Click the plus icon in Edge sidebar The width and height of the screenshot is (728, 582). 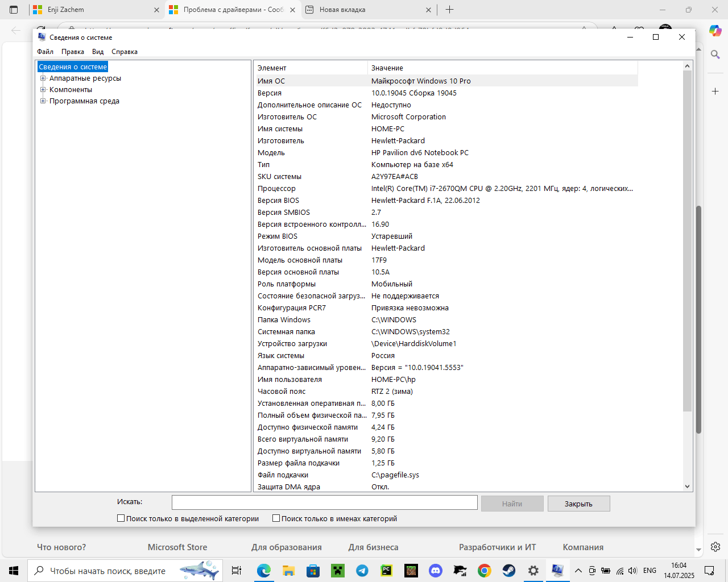(715, 91)
